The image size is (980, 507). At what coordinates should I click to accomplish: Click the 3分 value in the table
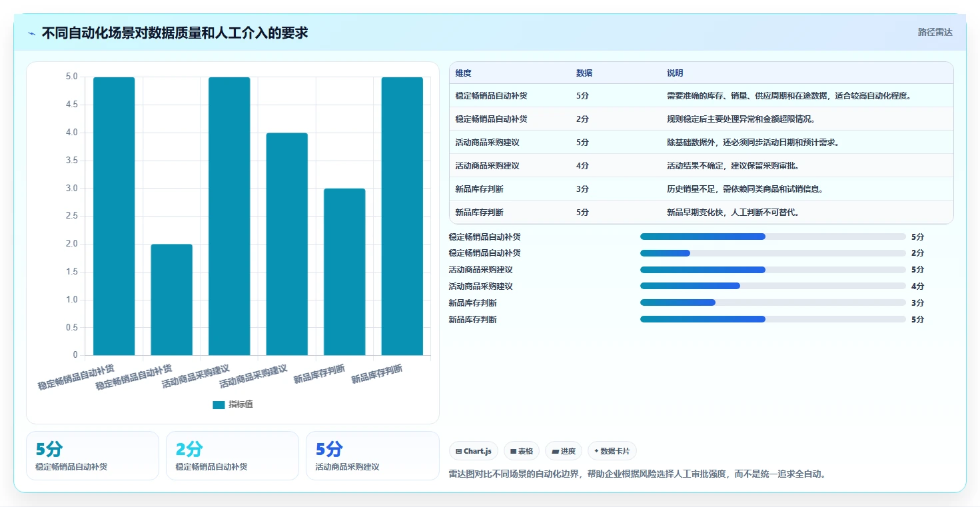(x=582, y=189)
